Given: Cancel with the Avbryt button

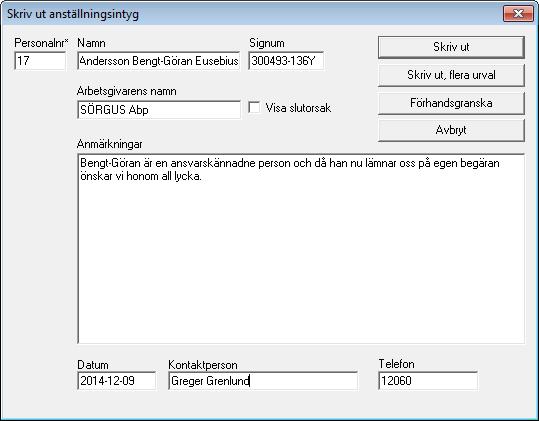Looking at the screenshot, I should pyautogui.click(x=451, y=130).
